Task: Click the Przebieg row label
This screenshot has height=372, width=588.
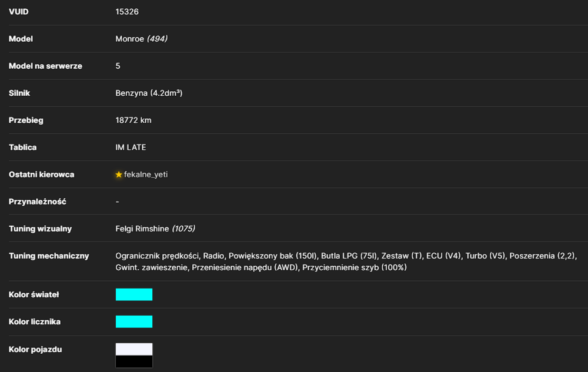Action: [26, 120]
